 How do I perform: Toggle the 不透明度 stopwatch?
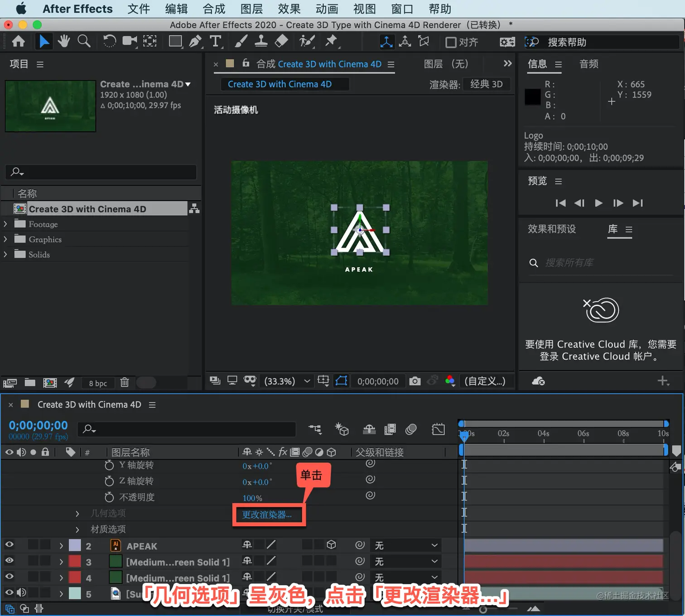109,497
